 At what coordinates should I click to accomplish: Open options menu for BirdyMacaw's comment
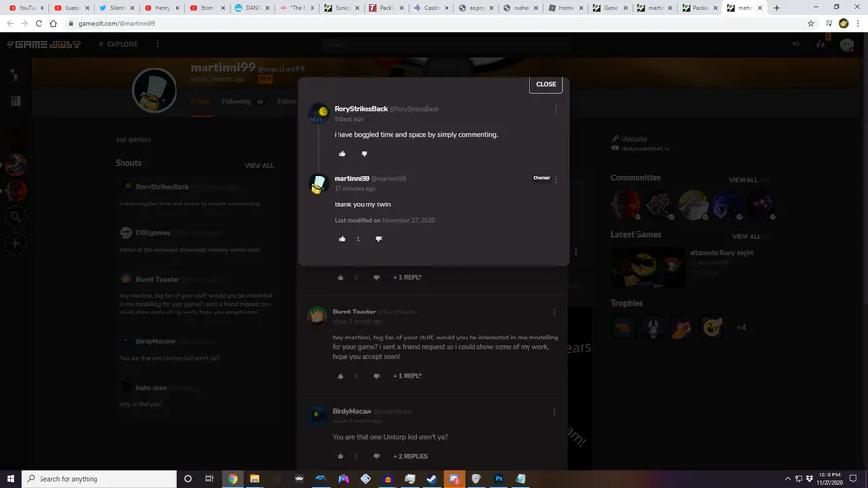pos(554,412)
